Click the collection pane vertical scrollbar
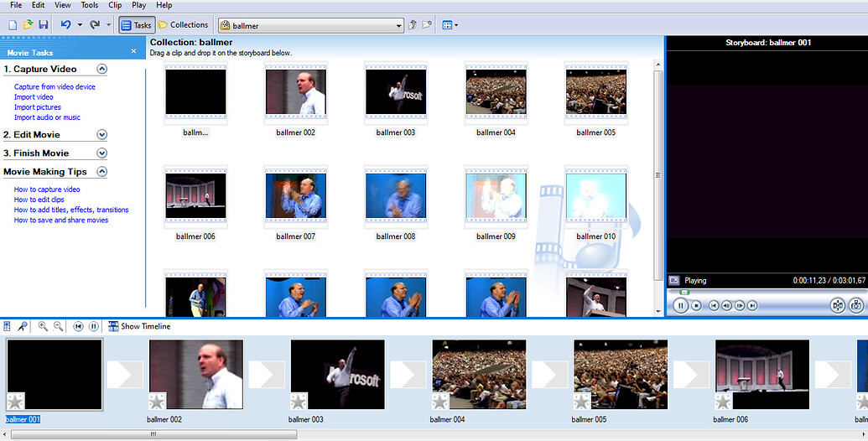The height and width of the screenshot is (441, 868). pyautogui.click(x=658, y=175)
